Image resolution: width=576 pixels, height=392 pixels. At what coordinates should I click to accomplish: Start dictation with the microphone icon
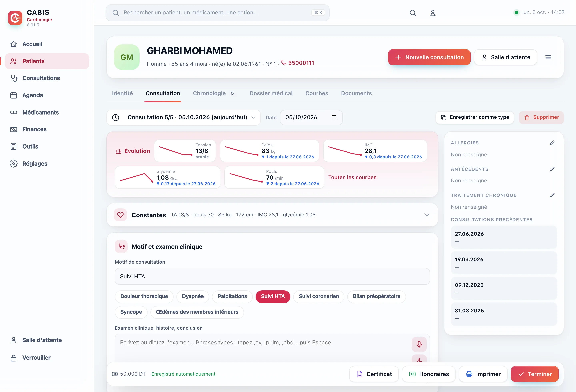[x=419, y=344]
